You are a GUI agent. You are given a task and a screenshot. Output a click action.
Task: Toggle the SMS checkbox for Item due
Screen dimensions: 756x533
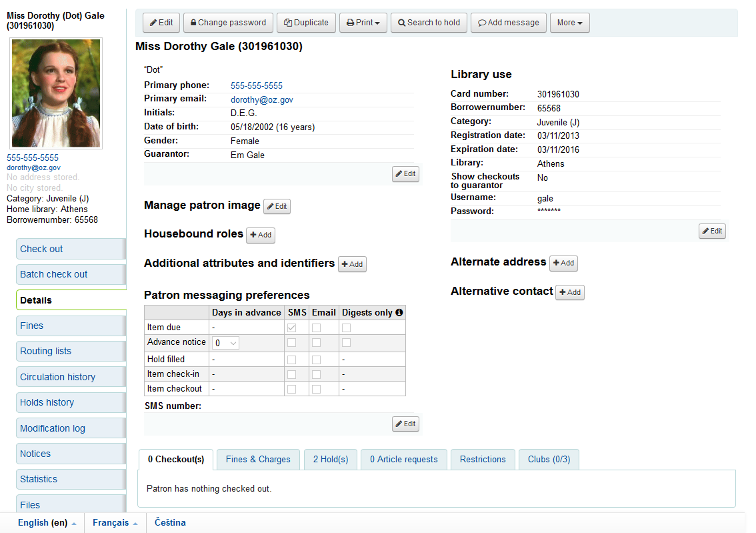tap(291, 328)
